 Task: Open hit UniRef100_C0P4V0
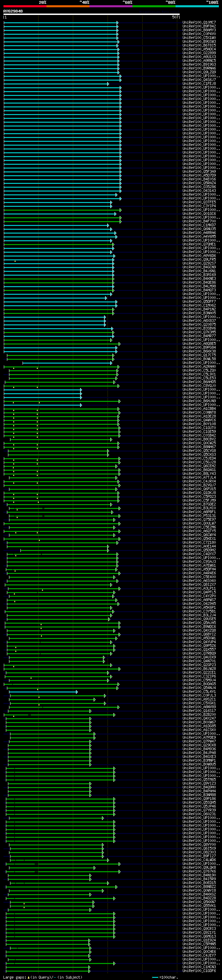coord(199,34)
